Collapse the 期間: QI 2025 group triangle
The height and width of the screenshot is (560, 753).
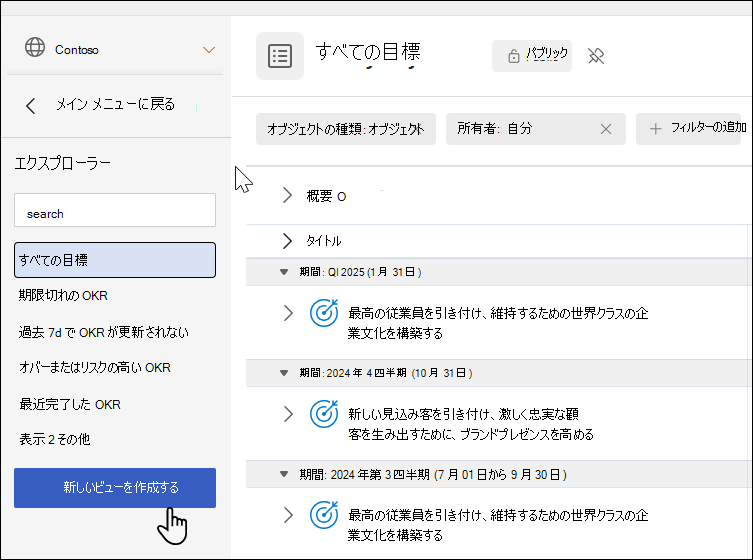point(284,272)
